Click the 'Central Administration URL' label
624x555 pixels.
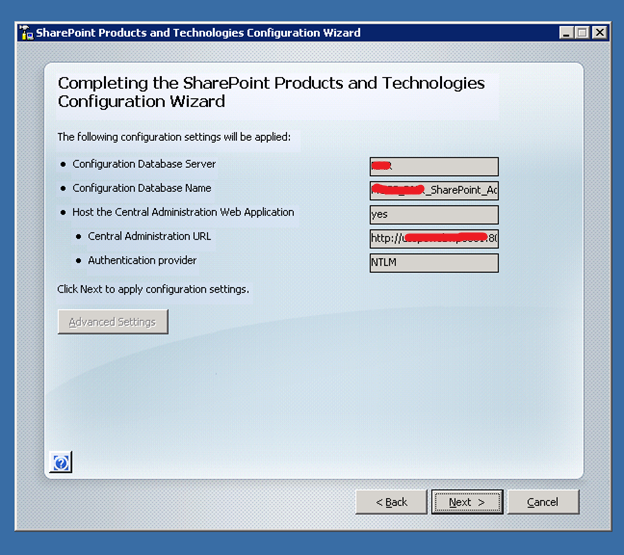[x=149, y=236]
